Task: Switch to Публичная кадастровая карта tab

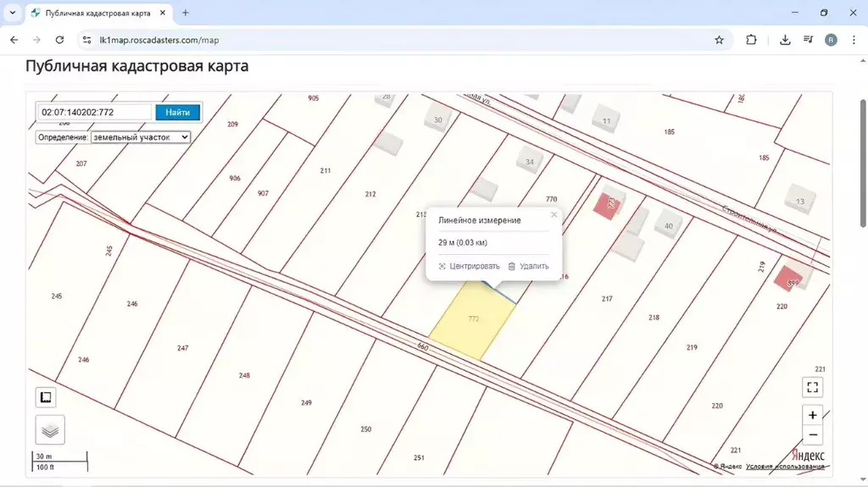Action: pos(93,13)
